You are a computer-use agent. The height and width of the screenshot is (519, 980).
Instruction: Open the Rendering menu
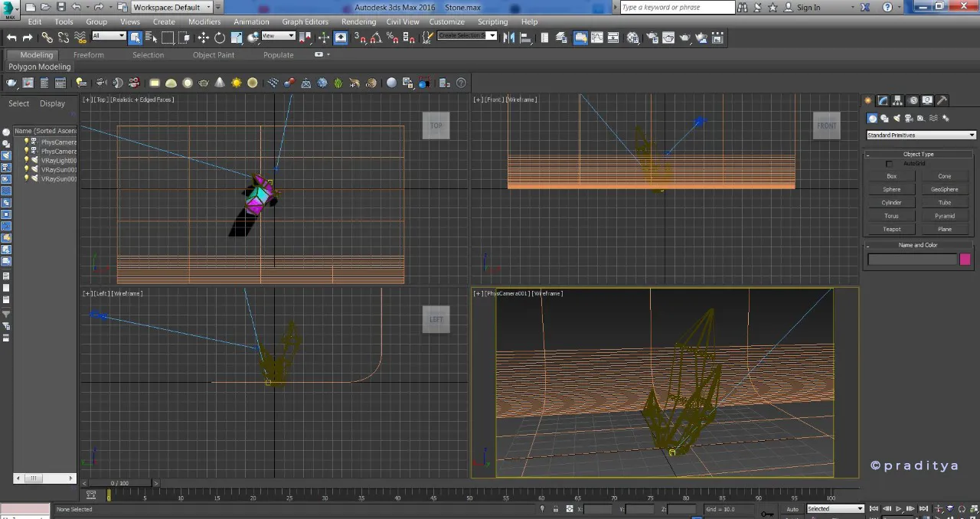pyautogui.click(x=358, y=22)
